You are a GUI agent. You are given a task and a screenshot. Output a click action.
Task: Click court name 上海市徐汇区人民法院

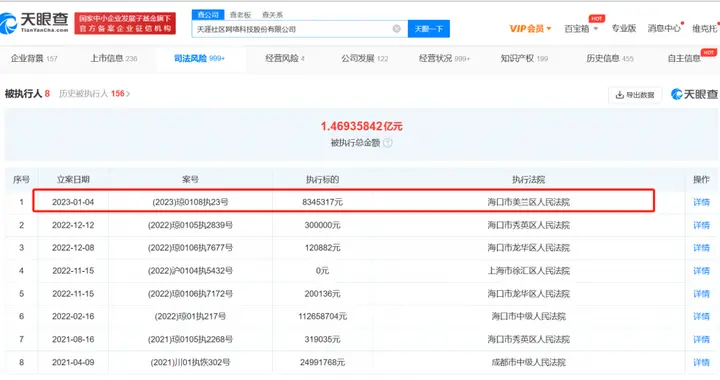tap(529, 271)
